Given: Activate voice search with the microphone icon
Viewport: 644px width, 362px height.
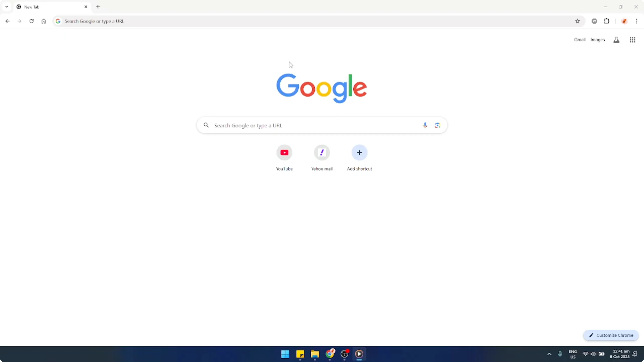Looking at the screenshot, I should tap(425, 125).
